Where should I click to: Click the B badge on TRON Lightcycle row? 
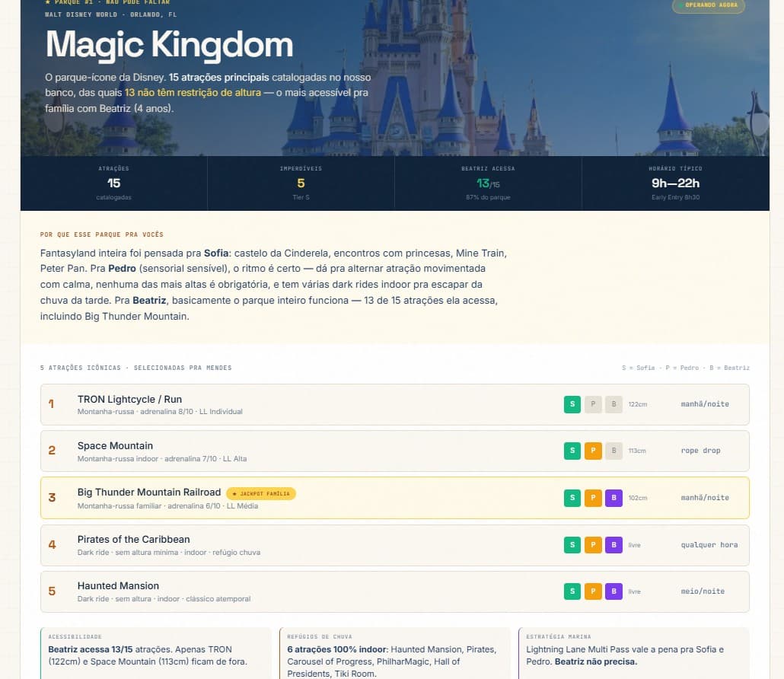pos(613,404)
